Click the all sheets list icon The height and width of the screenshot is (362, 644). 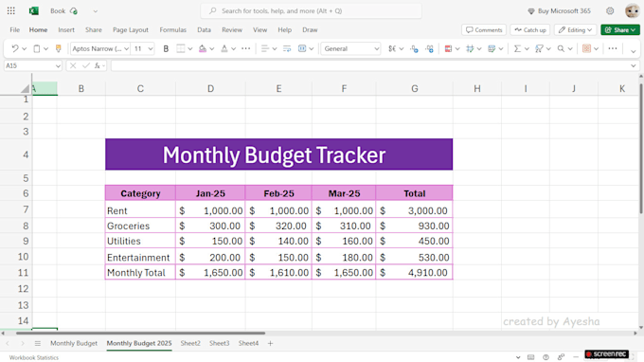pyautogui.click(x=37, y=343)
